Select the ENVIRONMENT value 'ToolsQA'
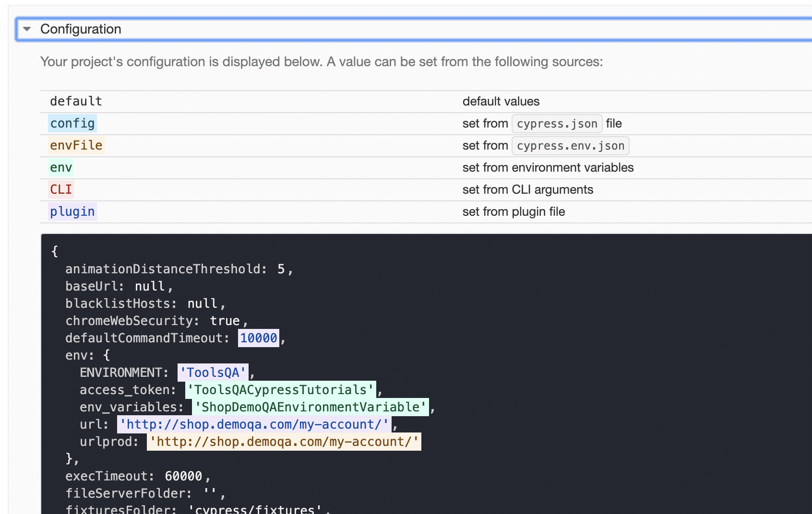Image resolution: width=812 pixels, height=514 pixels. click(213, 373)
